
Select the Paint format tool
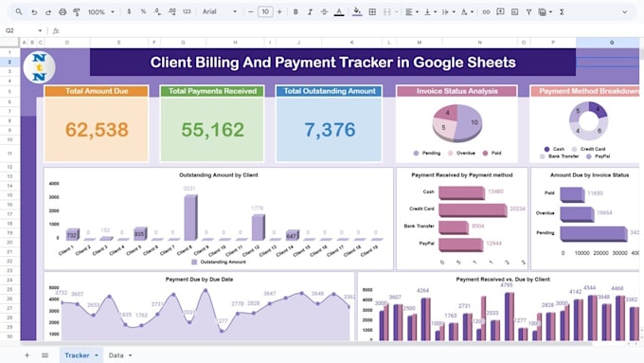[x=77, y=12]
